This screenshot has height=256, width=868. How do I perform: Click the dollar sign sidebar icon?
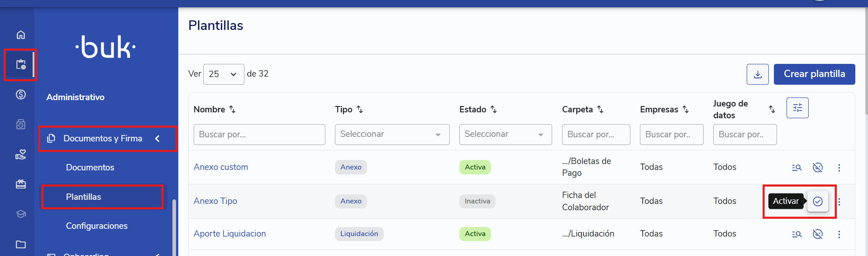pos(21,95)
